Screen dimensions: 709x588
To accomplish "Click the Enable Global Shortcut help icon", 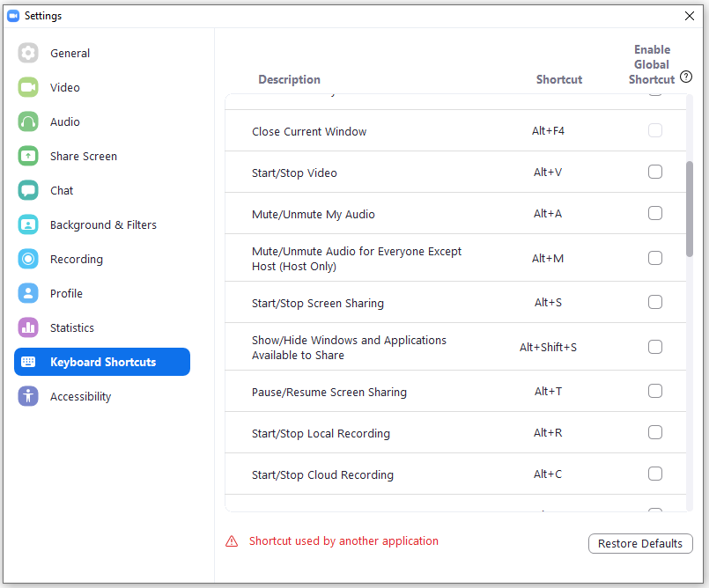I will click(686, 77).
